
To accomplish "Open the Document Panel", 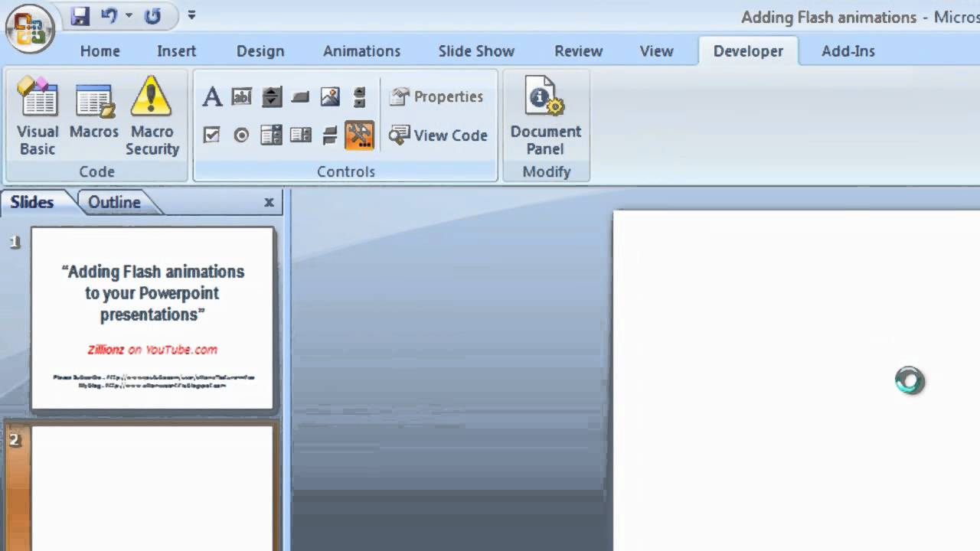I will (x=546, y=116).
